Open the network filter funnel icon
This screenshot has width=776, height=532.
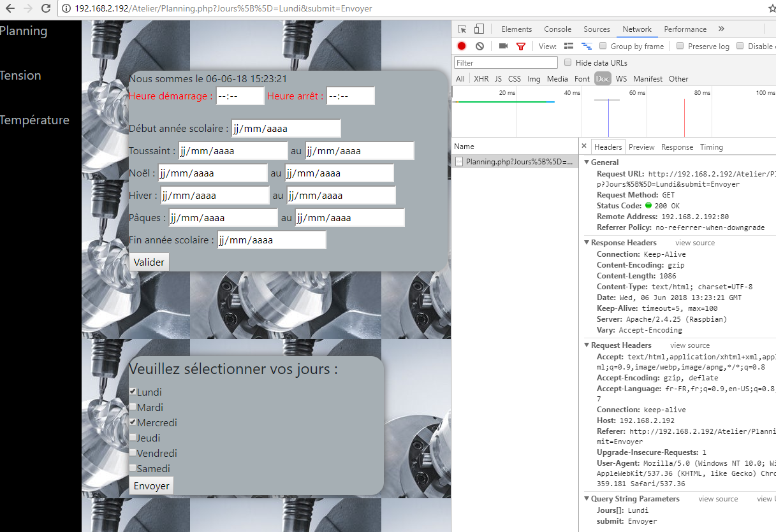pyautogui.click(x=521, y=46)
